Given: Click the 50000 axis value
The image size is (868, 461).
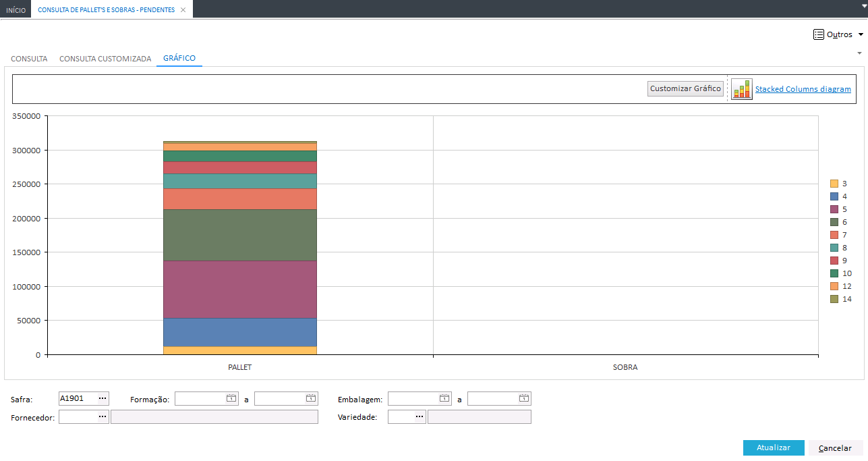Looking at the screenshot, I should (28, 321).
